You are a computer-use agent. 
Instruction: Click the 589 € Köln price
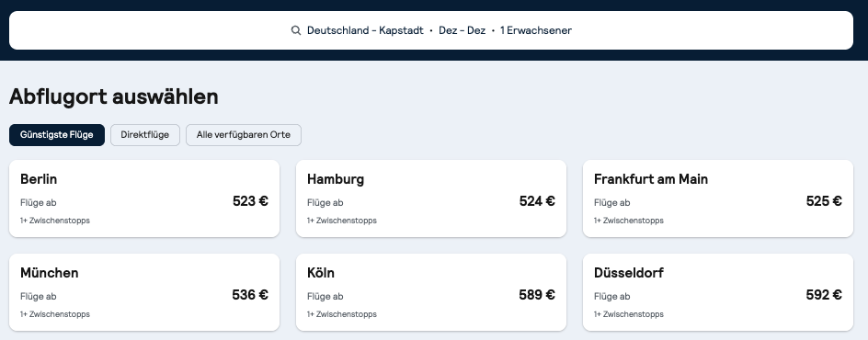coord(537,295)
